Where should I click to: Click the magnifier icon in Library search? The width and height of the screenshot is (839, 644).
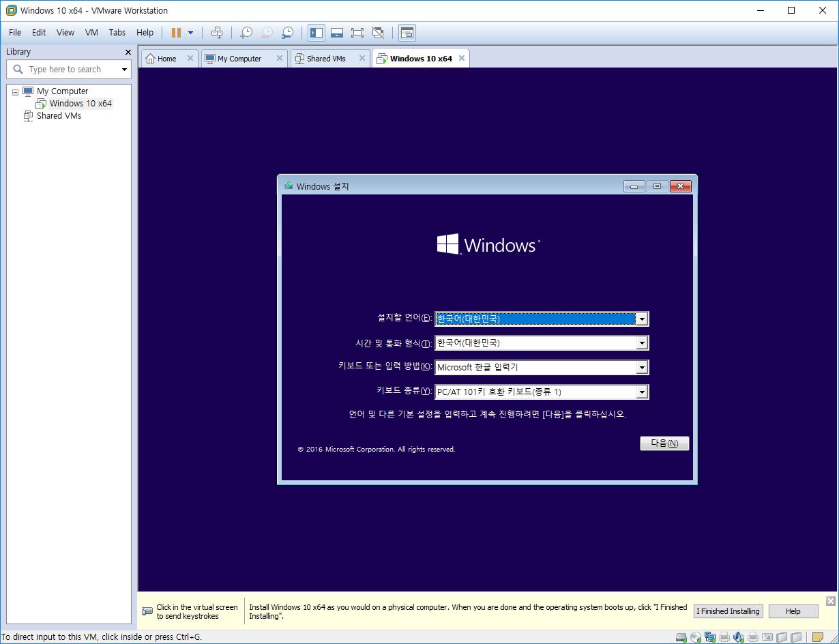[18, 70]
